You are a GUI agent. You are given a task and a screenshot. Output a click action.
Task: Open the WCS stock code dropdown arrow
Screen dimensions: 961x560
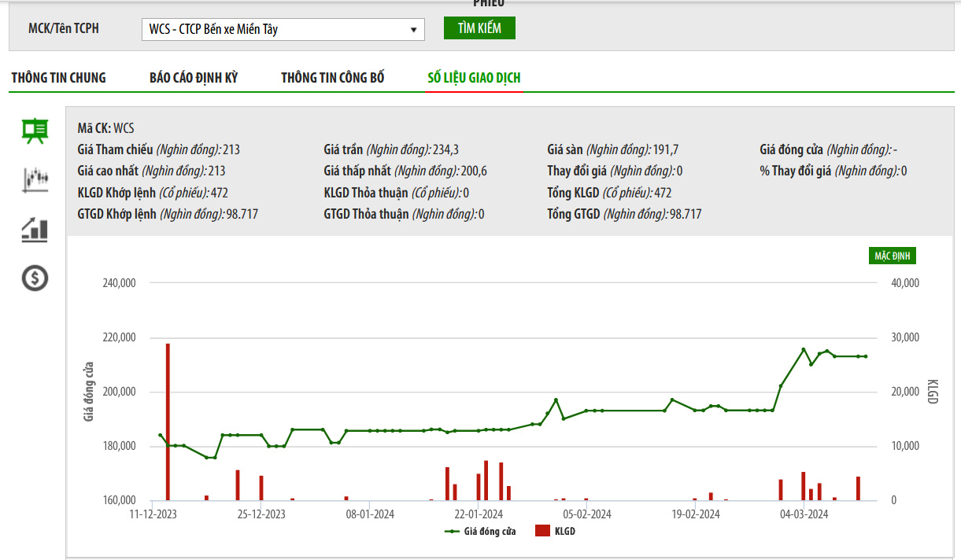(413, 30)
